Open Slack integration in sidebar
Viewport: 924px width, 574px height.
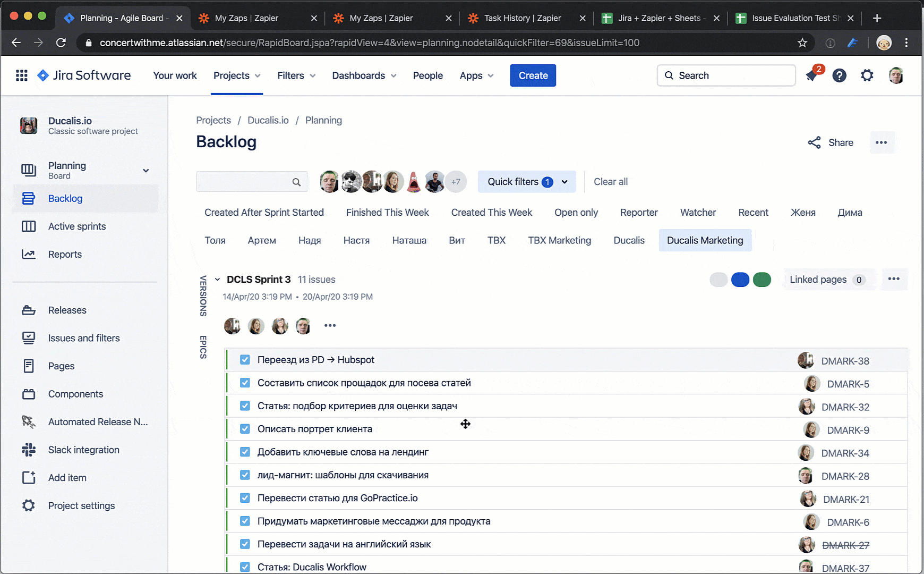85,450
